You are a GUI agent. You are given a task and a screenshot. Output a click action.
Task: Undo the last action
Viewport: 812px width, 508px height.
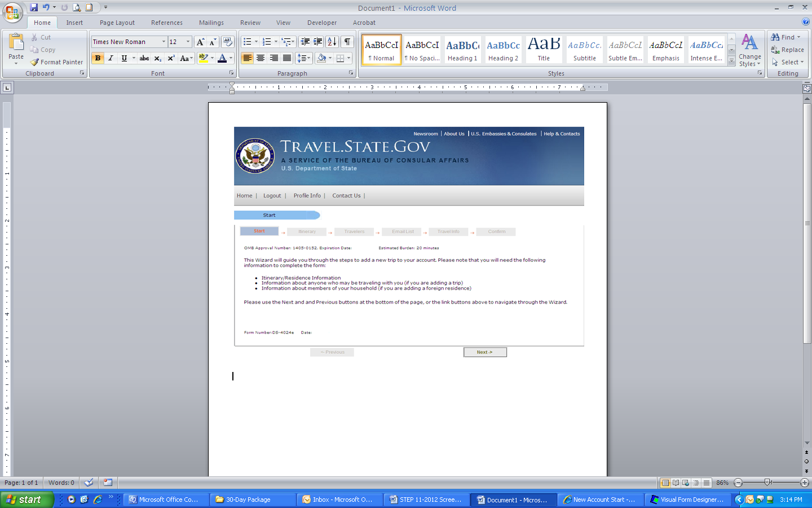[x=46, y=7]
